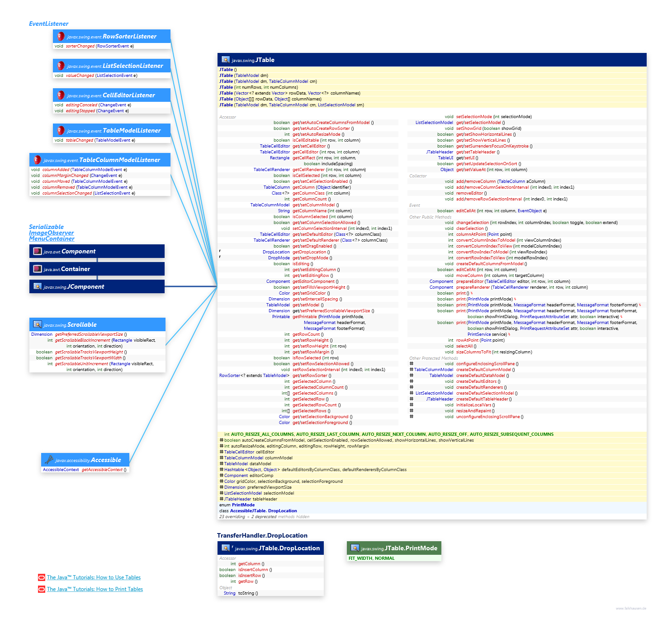This screenshot has height=629, width=672.
Task: Select the columnSelectionChanged method
Action: click(x=67, y=193)
